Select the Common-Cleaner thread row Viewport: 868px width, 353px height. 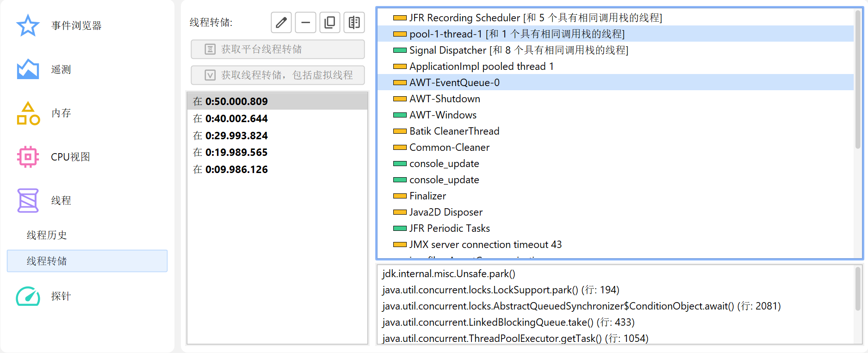coord(616,147)
